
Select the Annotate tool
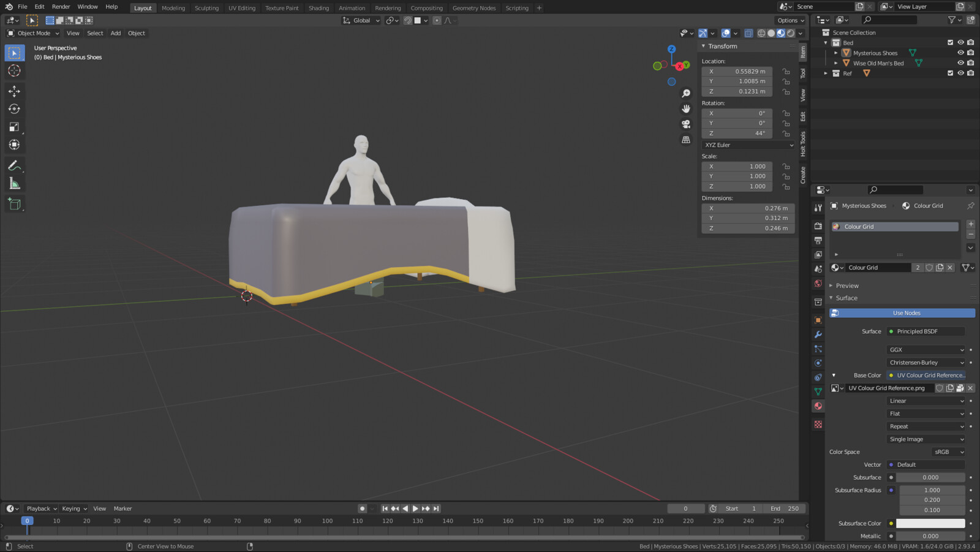[14, 165]
